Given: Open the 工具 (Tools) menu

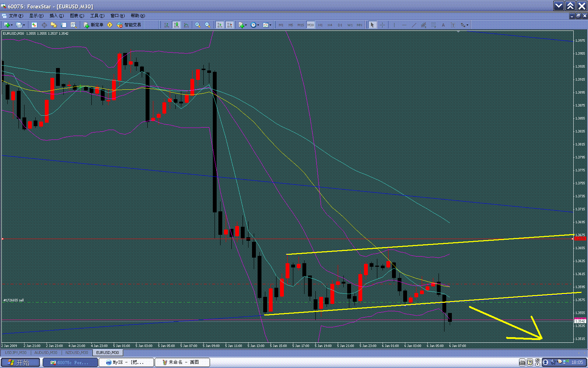Looking at the screenshot, I should click(97, 16).
